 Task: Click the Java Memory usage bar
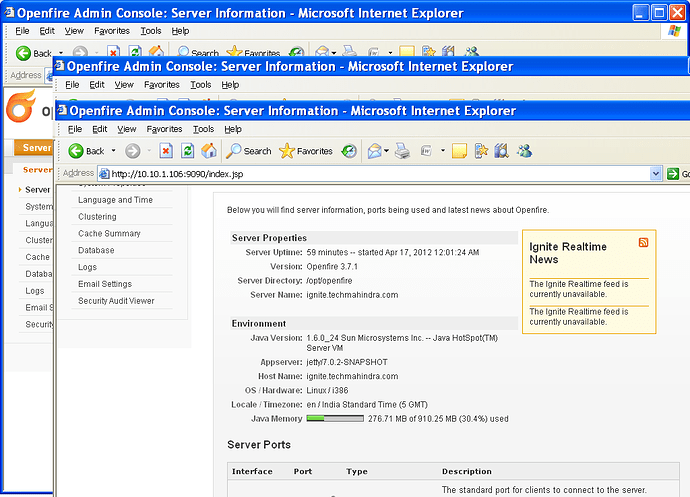click(x=335, y=419)
